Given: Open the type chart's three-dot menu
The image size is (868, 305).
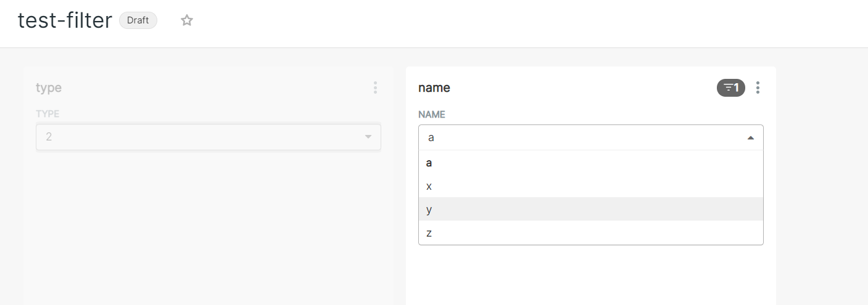Looking at the screenshot, I should click(x=375, y=88).
